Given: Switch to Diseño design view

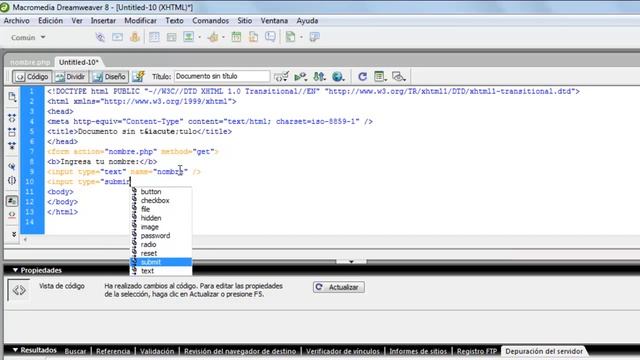Looking at the screenshot, I should pyautogui.click(x=109, y=77).
